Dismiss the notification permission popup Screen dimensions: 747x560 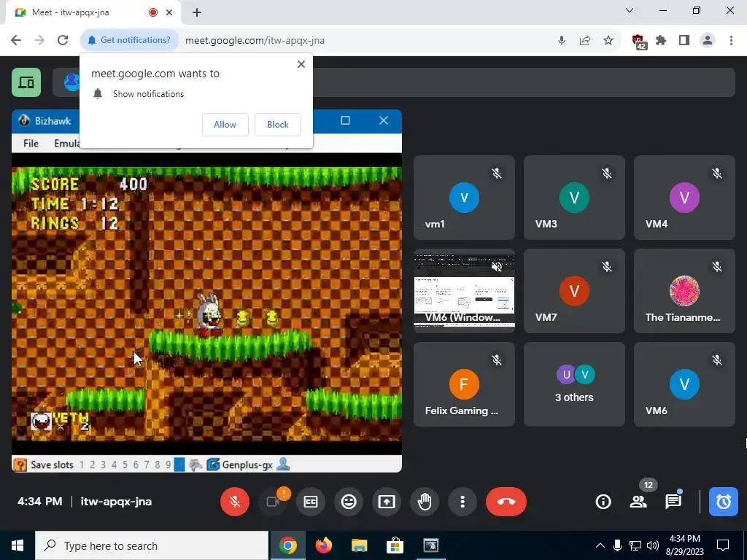coord(301,64)
